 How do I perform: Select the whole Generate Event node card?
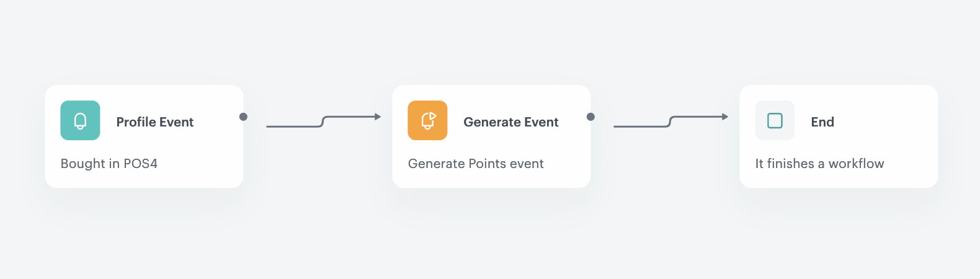(x=491, y=136)
